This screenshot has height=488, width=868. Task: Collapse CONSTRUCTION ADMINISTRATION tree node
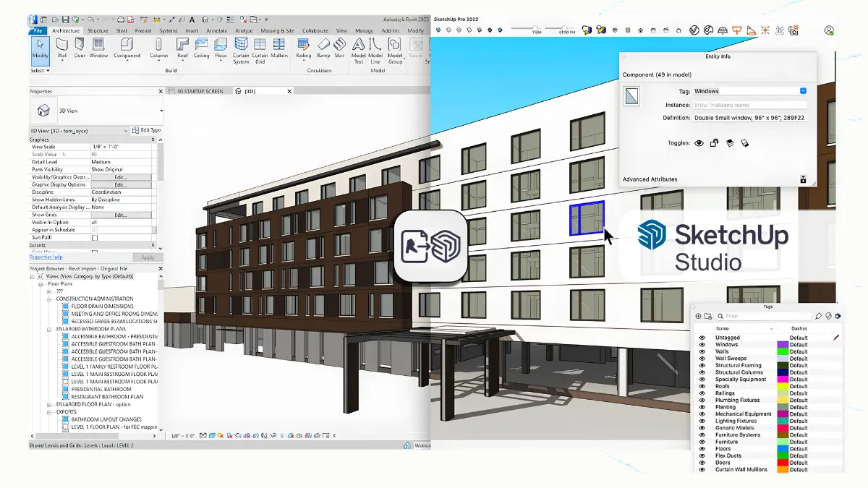(50, 299)
